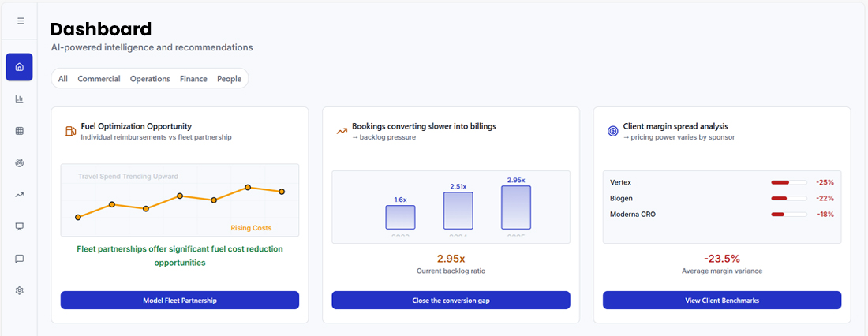Select the All filter tab
868x336 pixels.
63,79
